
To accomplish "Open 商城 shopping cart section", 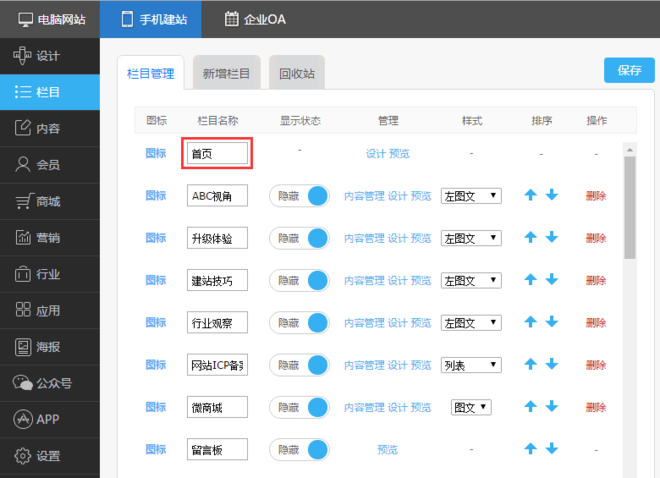I will [50, 201].
